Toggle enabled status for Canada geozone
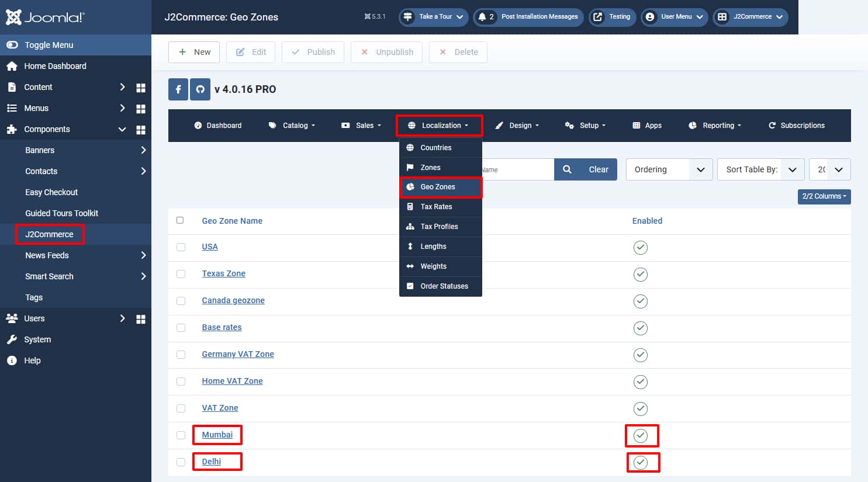Viewport: 868px width, 482px height. pyautogui.click(x=641, y=301)
